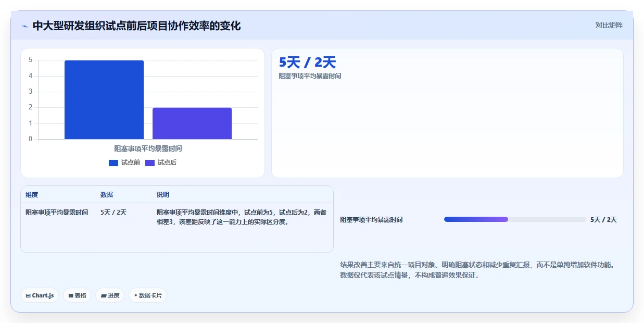This screenshot has height=323, width=644.
Task: Click the 数据 column header
Action: [107, 195]
